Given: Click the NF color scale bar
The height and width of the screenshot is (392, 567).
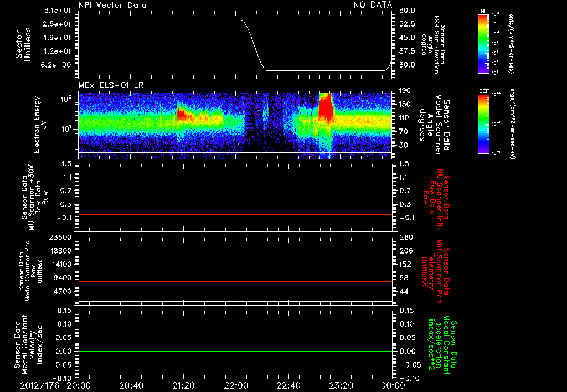Looking at the screenshot, I should click(x=483, y=44).
